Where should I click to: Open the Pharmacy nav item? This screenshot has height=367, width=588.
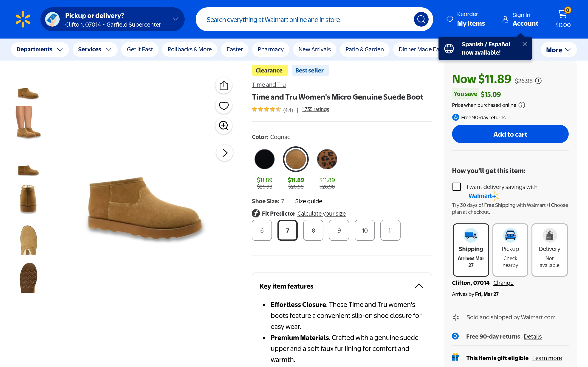pos(270,50)
